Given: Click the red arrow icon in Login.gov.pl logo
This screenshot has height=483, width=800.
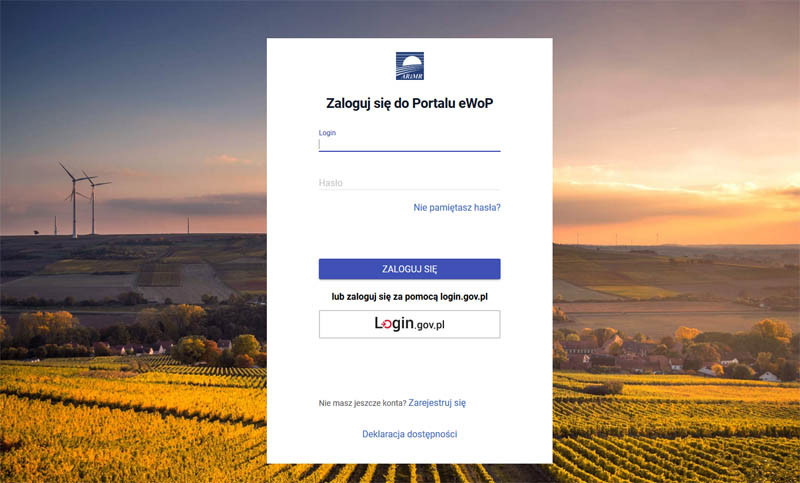Looking at the screenshot, I should click(x=387, y=324).
